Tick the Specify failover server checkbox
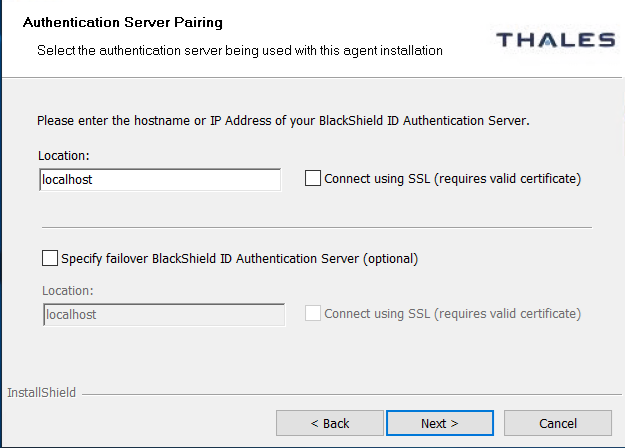 tap(50, 258)
